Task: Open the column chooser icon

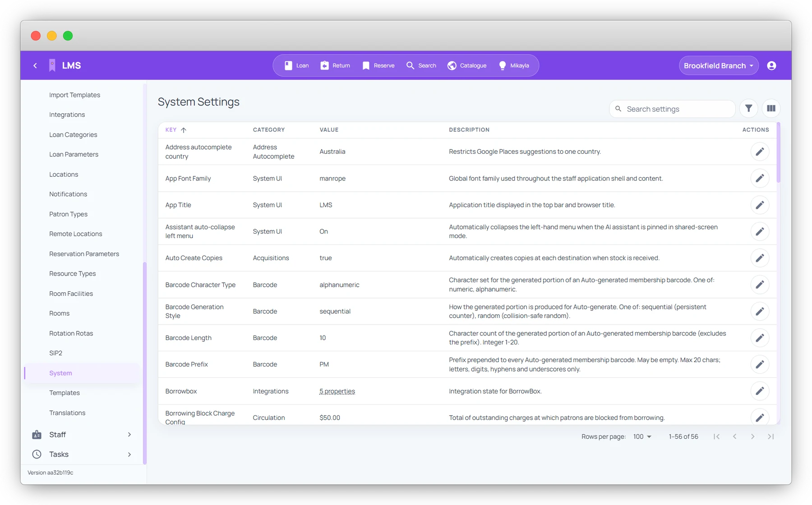Action: pyautogui.click(x=771, y=109)
